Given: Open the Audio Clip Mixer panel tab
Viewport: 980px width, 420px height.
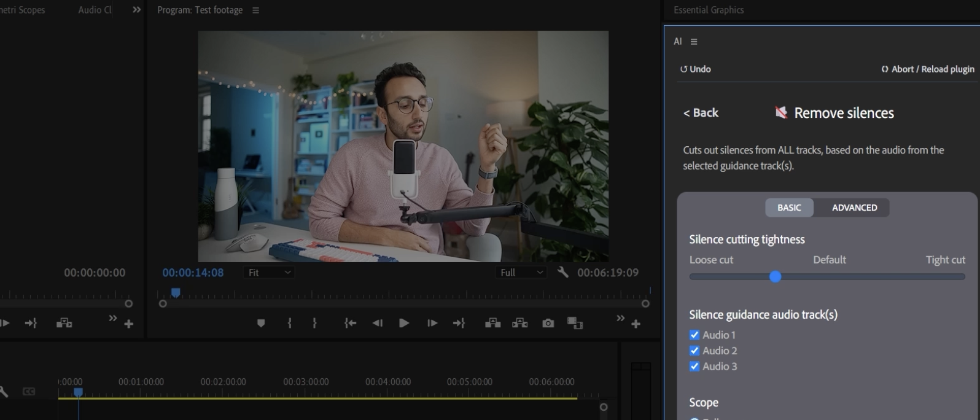Looking at the screenshot, I should click(95, 10).
